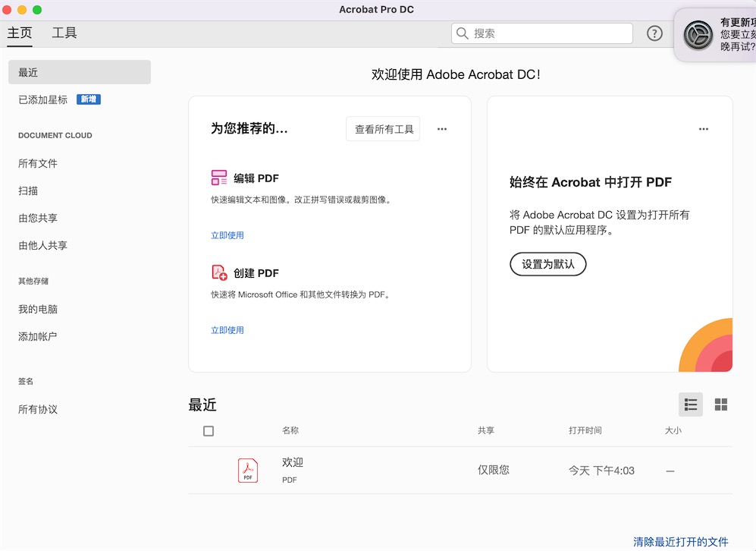Open 由您共享 in the sidebar
Screen dimensions: 756x551
38,218
